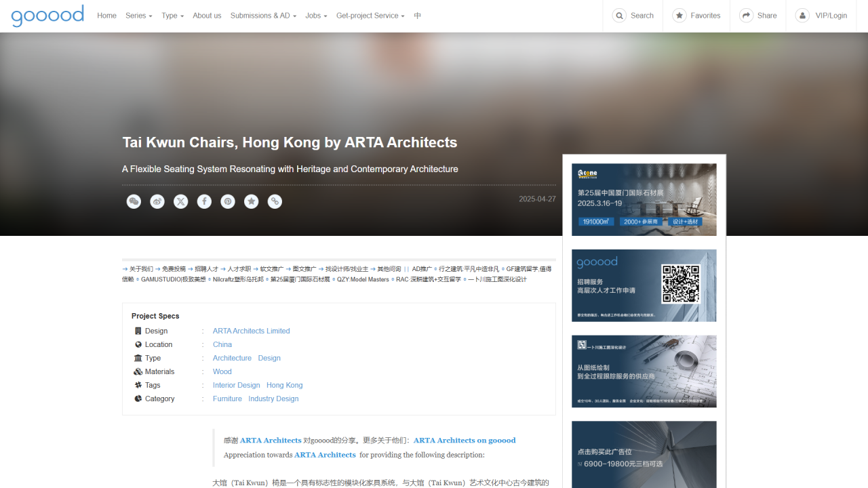Switch site language to Chinese (中)
Screen dimensions: 868x488
(418, 16)
